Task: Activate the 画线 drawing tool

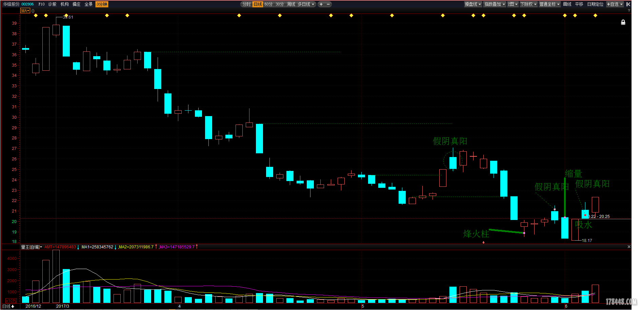Action: (567, 4)
